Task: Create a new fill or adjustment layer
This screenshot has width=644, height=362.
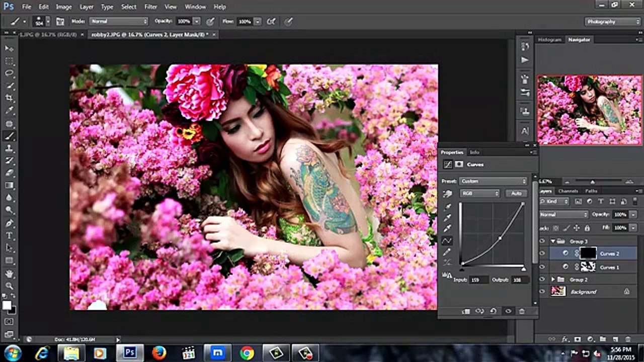Action: (x=590, y=339)
